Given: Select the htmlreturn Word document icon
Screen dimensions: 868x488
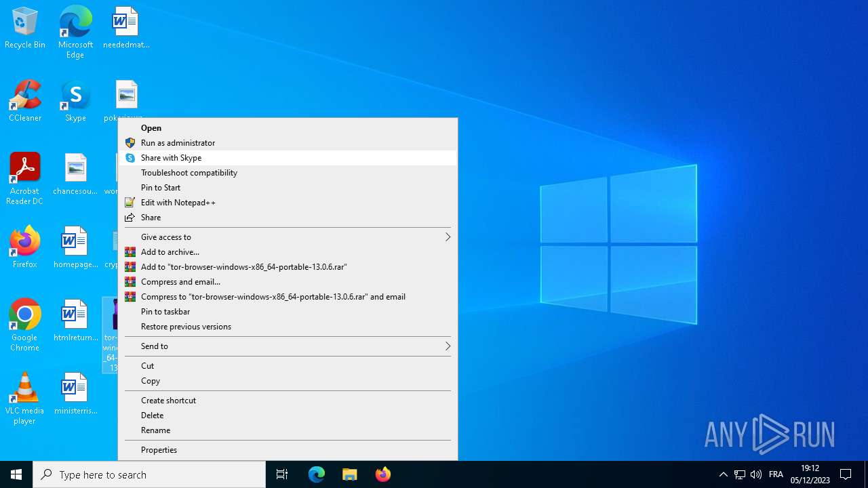Looking at the screenshot, I should tap(75, 321).
